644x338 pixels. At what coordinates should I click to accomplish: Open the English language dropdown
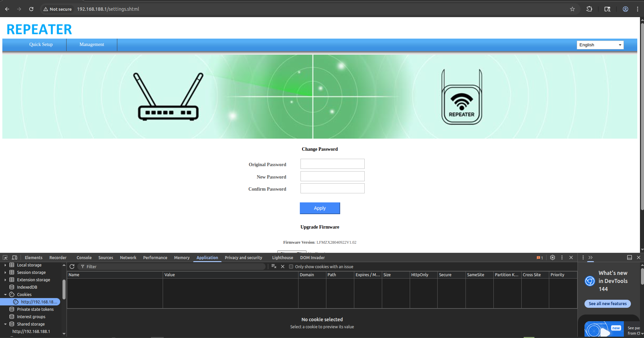pos(600,45)
